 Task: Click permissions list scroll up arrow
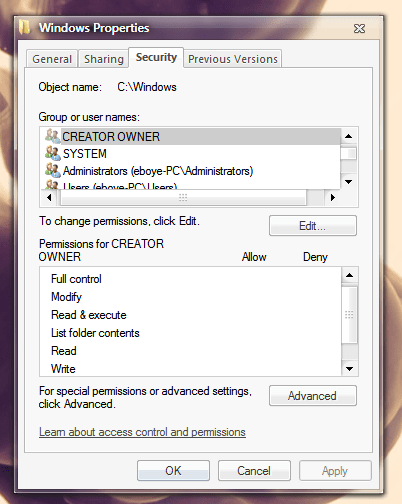[x=349, y=275]
